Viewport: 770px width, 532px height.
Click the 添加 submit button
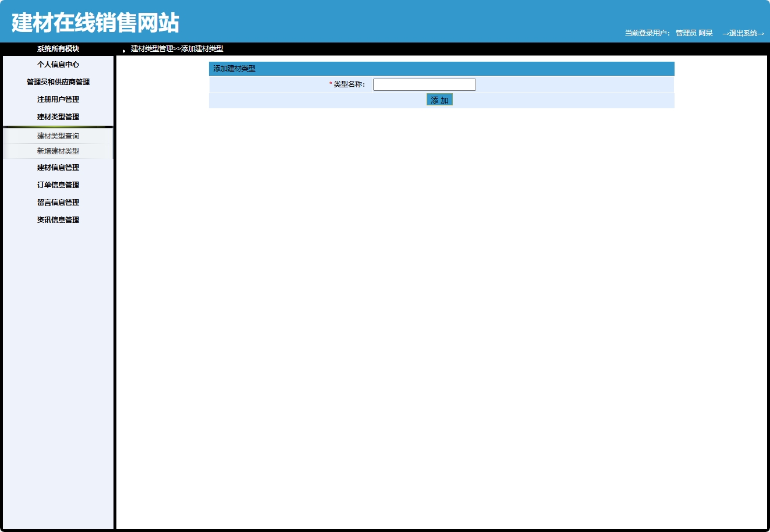click(x=439, y=100)
